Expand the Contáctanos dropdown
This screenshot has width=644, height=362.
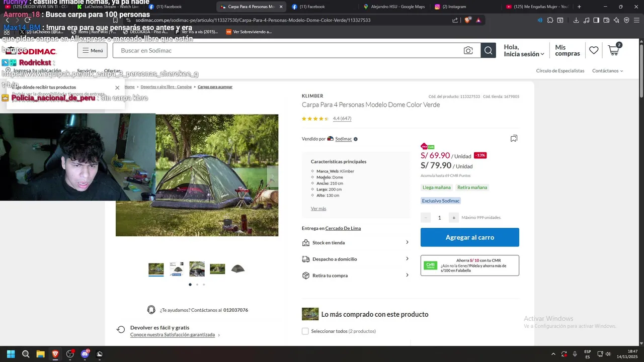(x=607, y=71)
